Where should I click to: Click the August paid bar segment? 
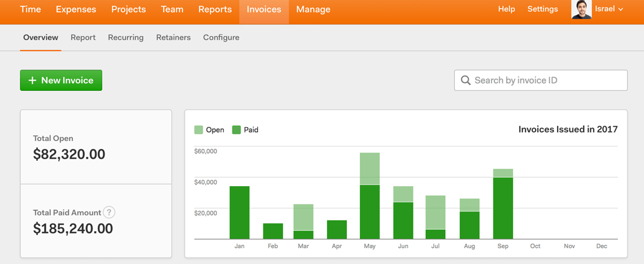coord(469,225)
